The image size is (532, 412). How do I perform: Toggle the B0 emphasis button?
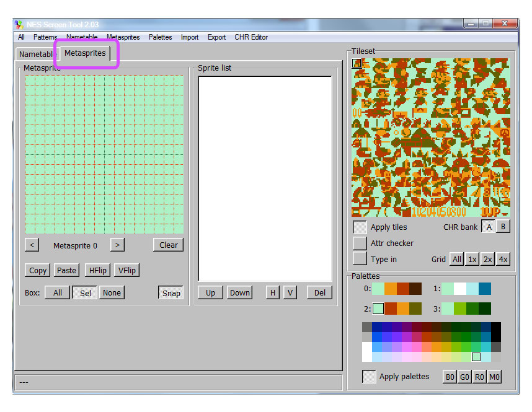pos(450,377)
